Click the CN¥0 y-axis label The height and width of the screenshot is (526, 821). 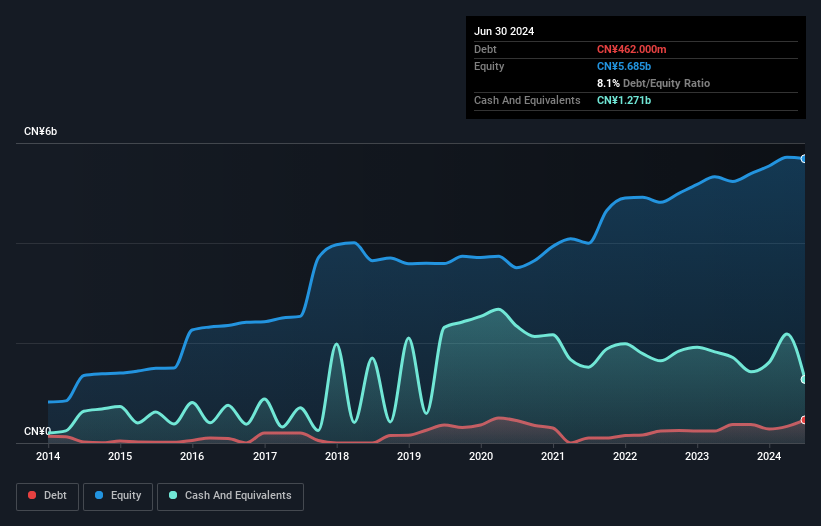click(x=37, y=431)
